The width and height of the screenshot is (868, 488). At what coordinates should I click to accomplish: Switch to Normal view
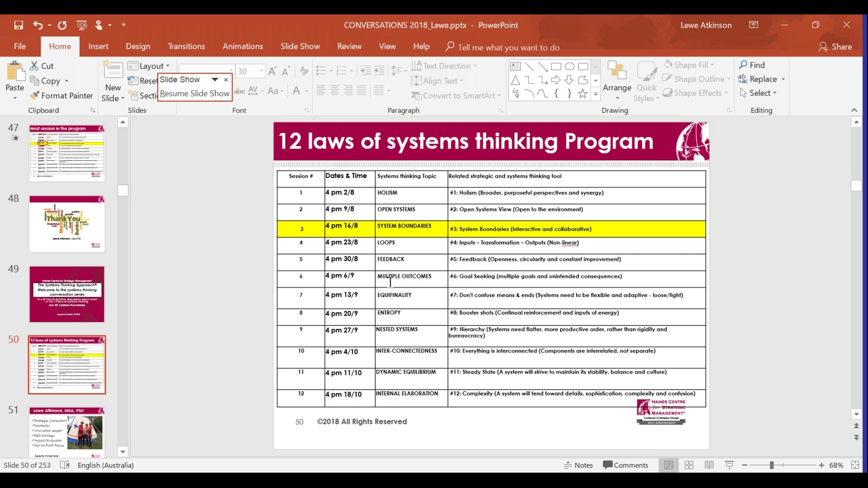click(669, 465)
